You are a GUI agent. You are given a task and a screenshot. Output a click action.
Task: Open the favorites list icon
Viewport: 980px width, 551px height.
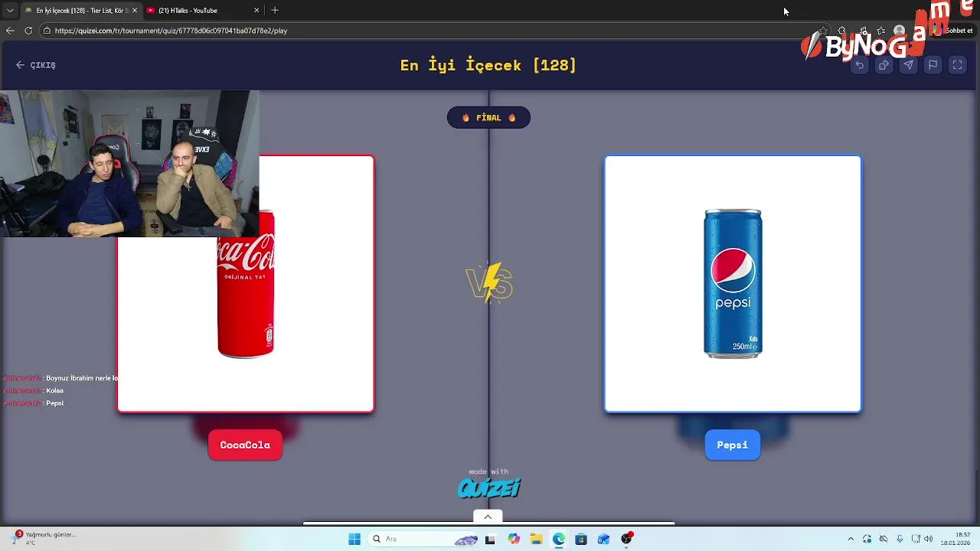click(x=881, y=31)
